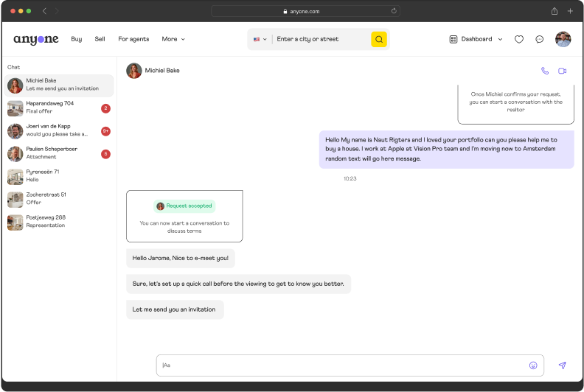Open the favorites heart icon

click(x=519, y=39)
